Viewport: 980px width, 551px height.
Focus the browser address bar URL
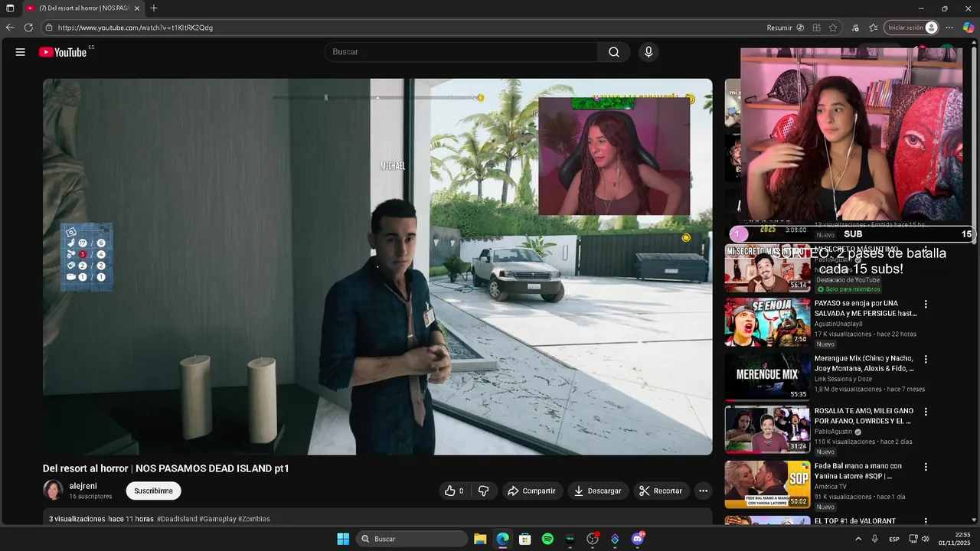pyautogui.click(x=406, y=28)
